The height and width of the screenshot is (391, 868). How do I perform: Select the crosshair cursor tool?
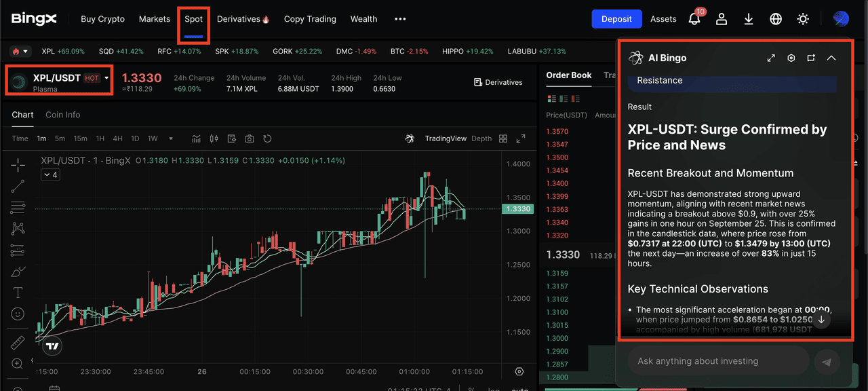18,165
